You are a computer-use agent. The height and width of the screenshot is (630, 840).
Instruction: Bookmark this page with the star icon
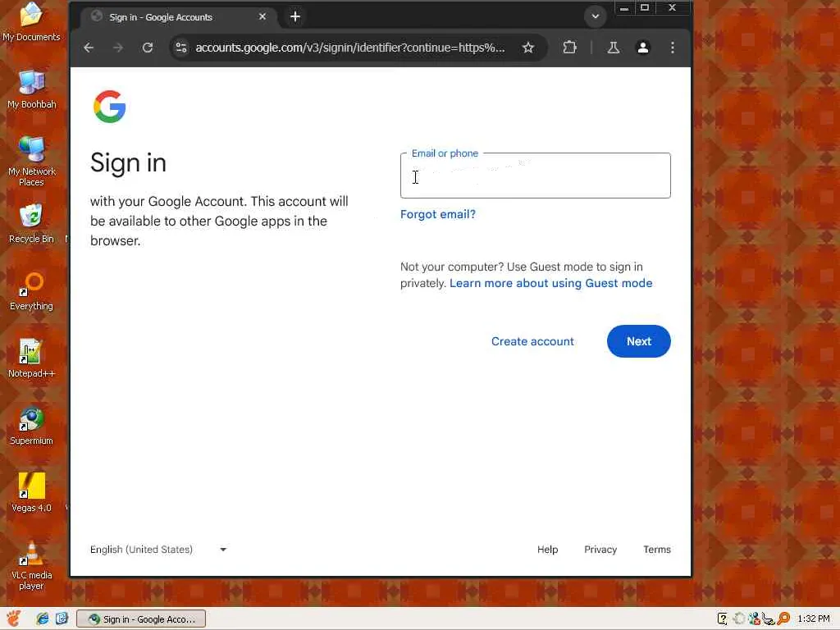[528, 48]
